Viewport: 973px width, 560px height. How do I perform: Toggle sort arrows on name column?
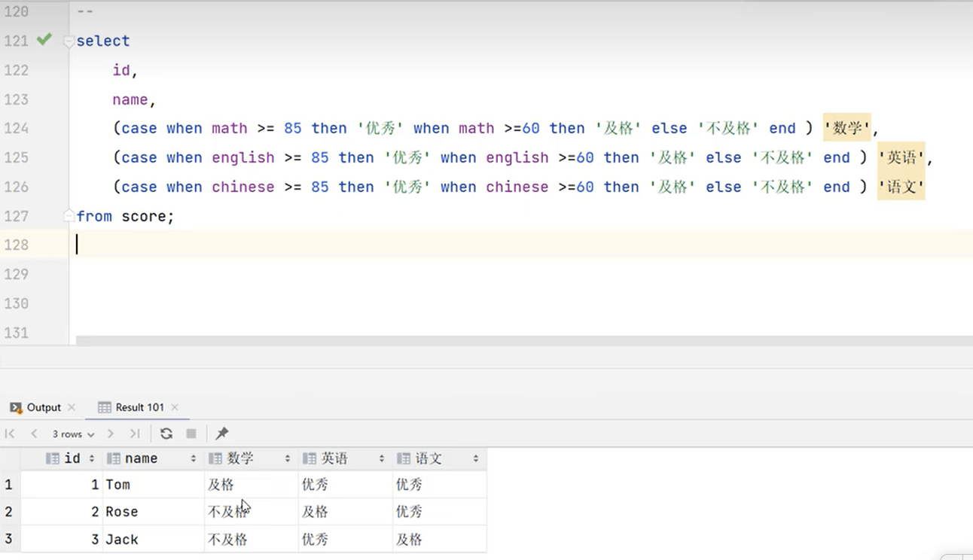tap(194, 458)
